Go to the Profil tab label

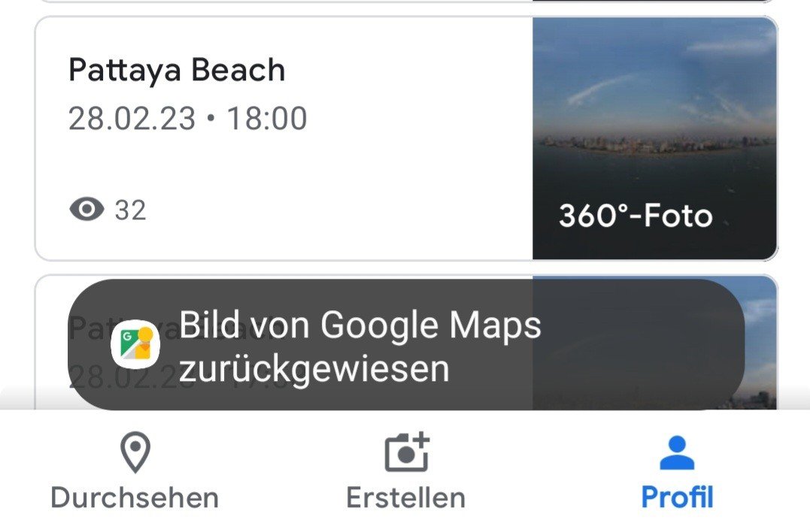coord(677,497)
